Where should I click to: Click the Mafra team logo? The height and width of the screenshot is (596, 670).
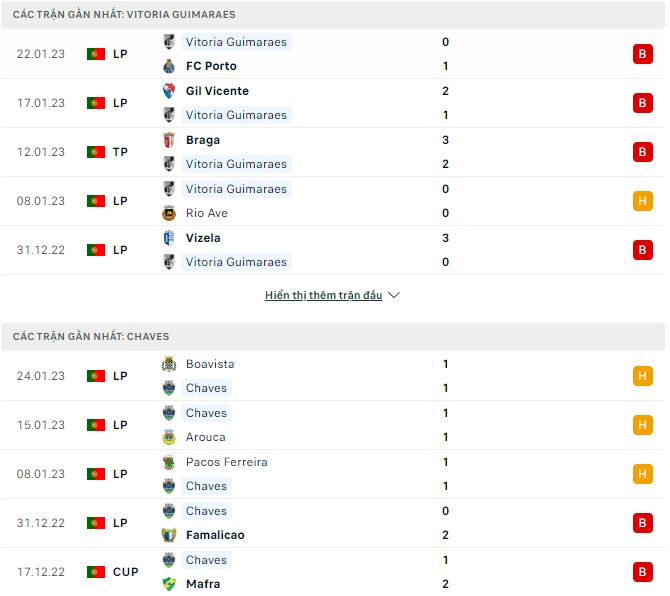169,584
